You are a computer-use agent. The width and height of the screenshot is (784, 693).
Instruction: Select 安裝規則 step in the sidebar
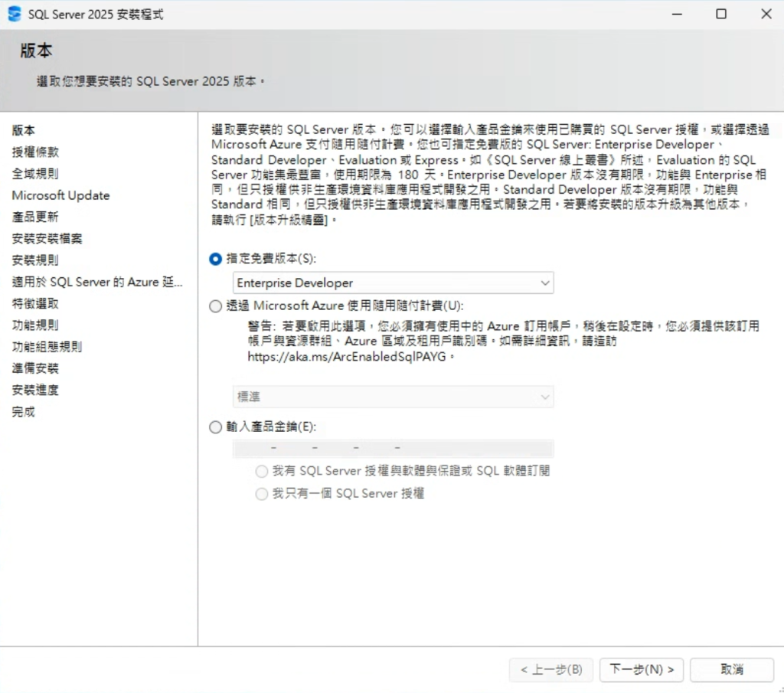(35, 260)
